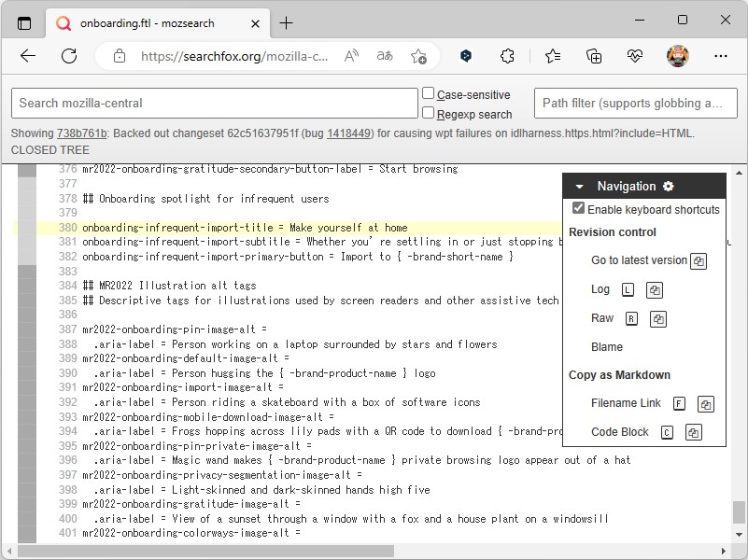Click the blue hexagon extension icon
This screenshot has width=748, height=560.
pyautogui.click(x=466, y=56)
